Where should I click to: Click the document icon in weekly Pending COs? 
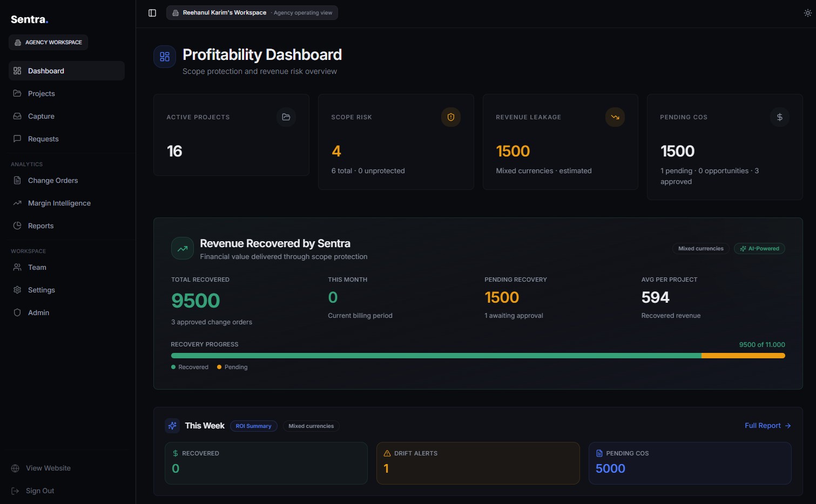tap(599, 453)
